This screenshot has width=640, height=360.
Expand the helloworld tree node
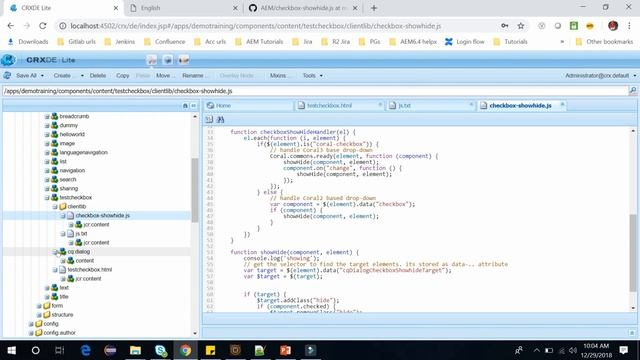point(47,134)
